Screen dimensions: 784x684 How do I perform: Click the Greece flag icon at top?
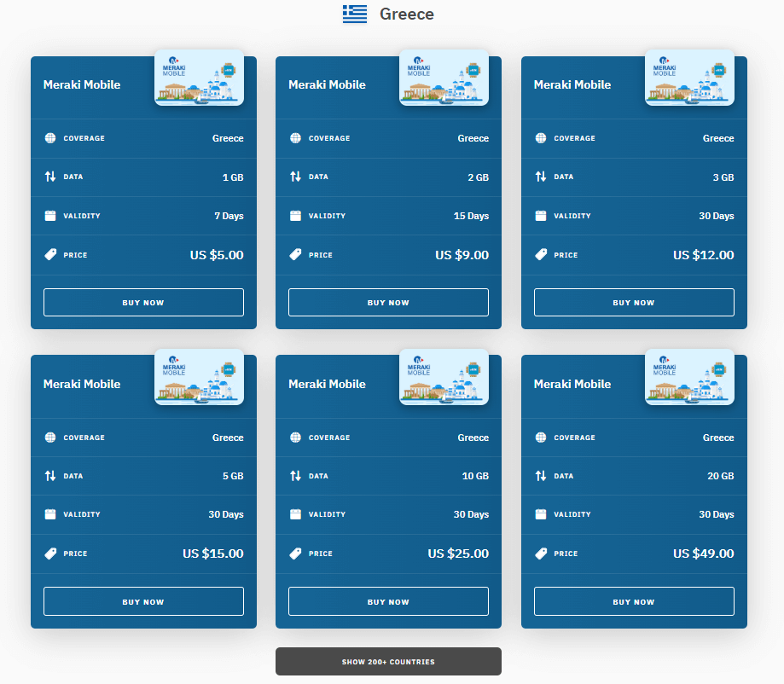[x=355, y=14]
